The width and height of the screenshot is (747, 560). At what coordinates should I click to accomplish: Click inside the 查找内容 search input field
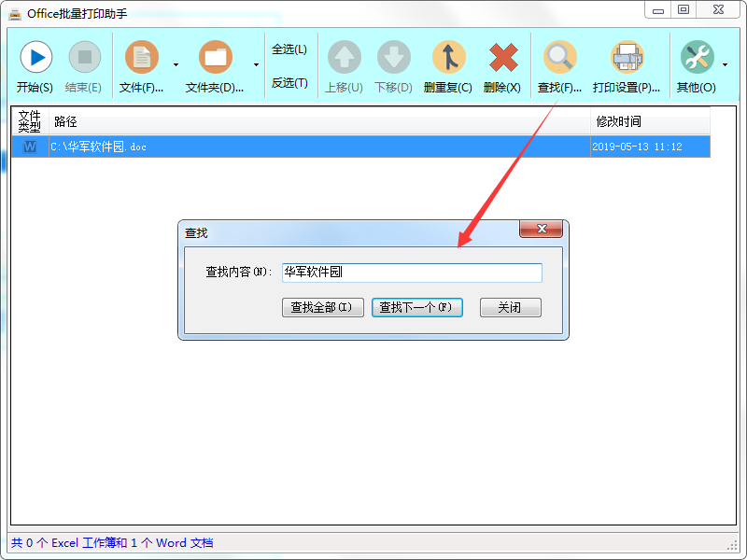(411, 273)
